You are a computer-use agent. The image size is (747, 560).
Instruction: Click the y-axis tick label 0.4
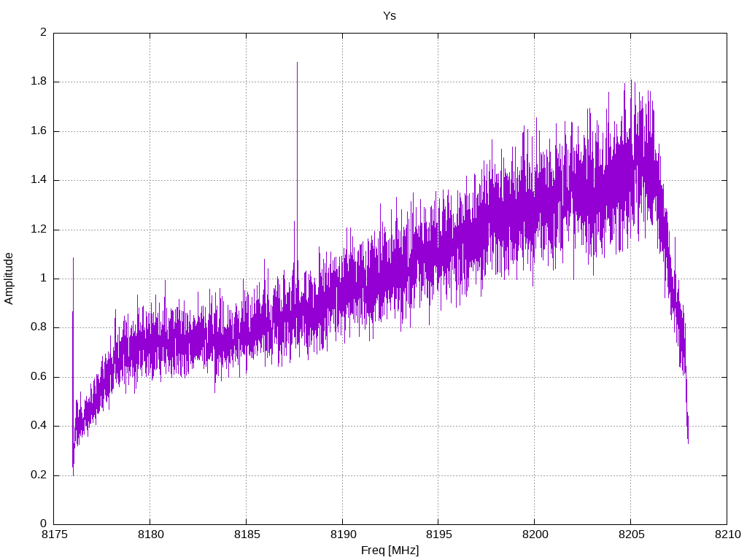[39, 426]
